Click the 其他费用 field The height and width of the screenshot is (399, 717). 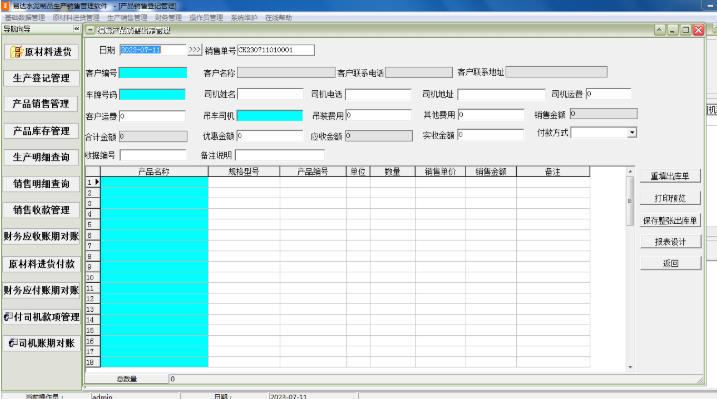(491, 114)
